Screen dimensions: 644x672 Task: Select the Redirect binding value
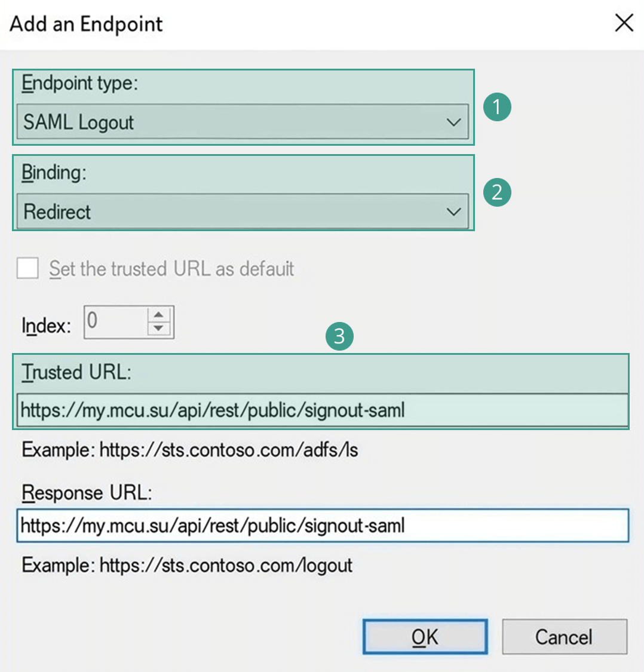(x=239, y=211)
